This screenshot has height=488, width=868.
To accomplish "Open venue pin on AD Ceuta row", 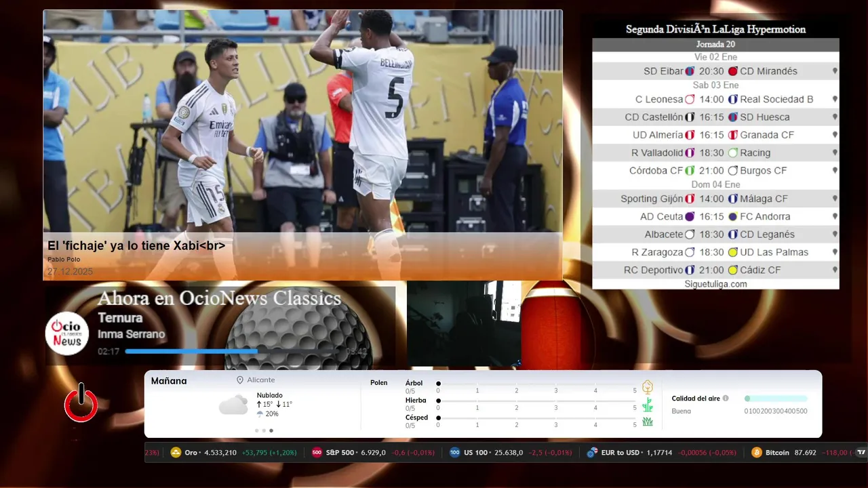I will (x=835, y=217).
